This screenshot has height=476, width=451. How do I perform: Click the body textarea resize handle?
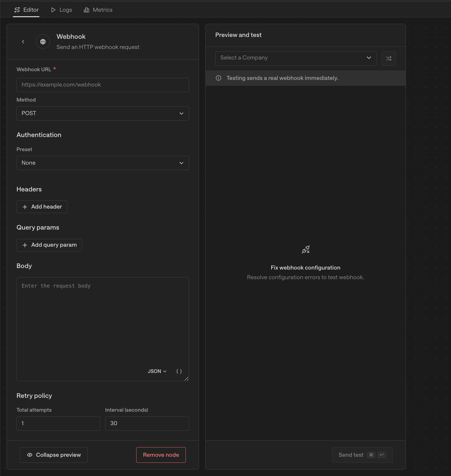tap(186, 379)
